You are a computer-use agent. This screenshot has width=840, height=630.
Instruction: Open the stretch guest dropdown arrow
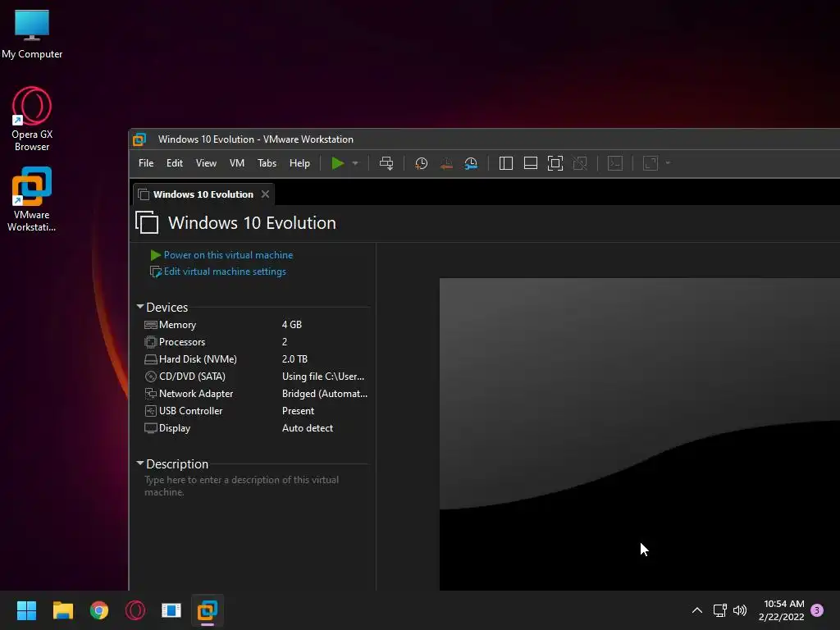coord(668,163)
